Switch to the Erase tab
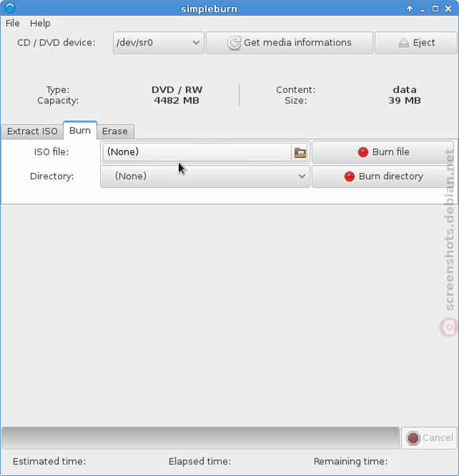This screenshot has width=459, height=476. [115, 132]
